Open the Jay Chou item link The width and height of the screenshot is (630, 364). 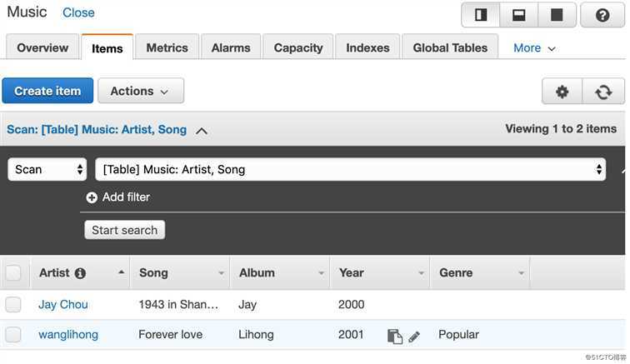63,305
